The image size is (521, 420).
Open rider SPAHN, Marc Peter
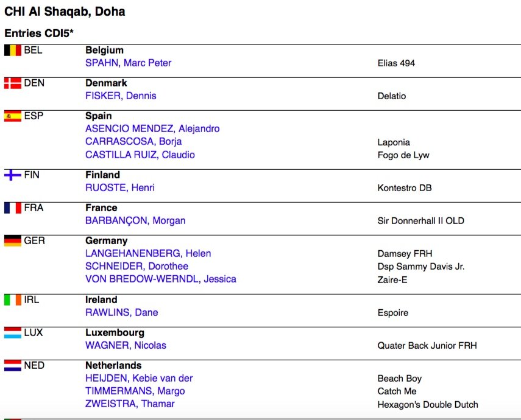(128, 63)
